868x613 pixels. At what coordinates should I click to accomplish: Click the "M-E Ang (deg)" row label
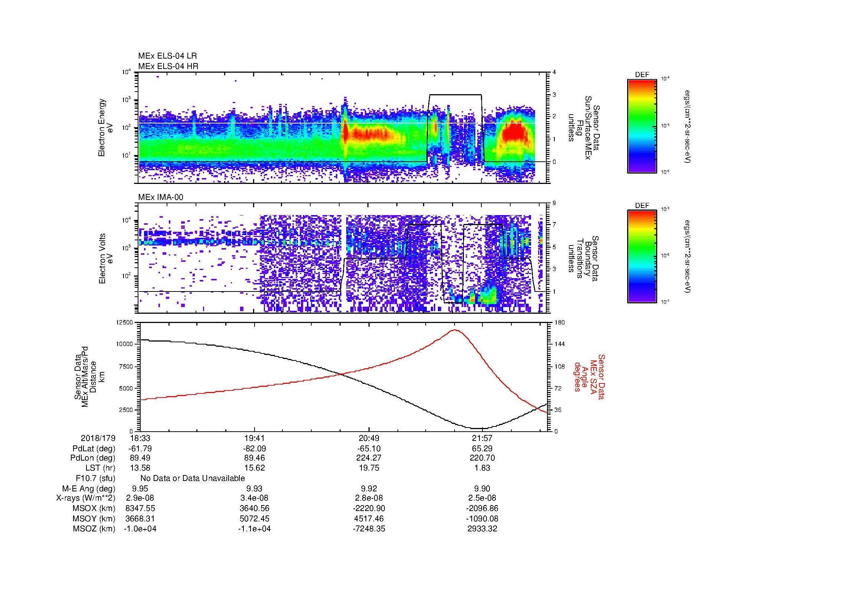point(89,489)
